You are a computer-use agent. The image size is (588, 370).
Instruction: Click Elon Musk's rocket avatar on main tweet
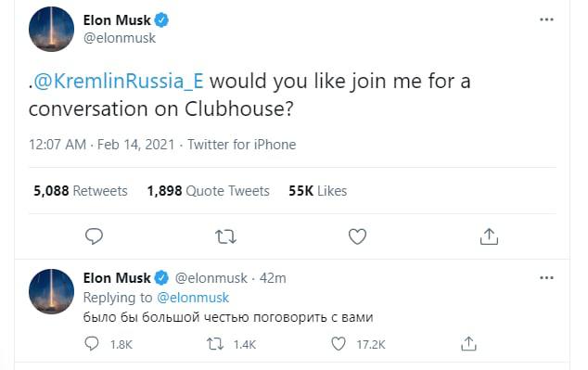click(x=51, y=29)
